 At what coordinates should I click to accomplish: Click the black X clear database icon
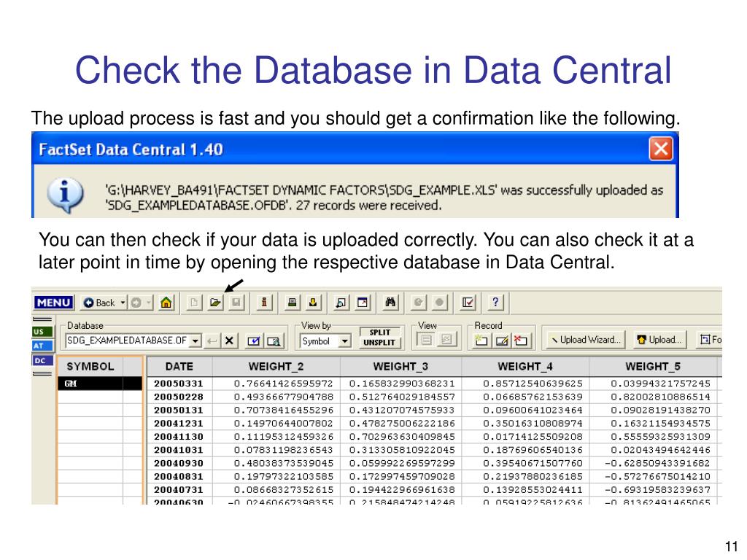[229, 341]
